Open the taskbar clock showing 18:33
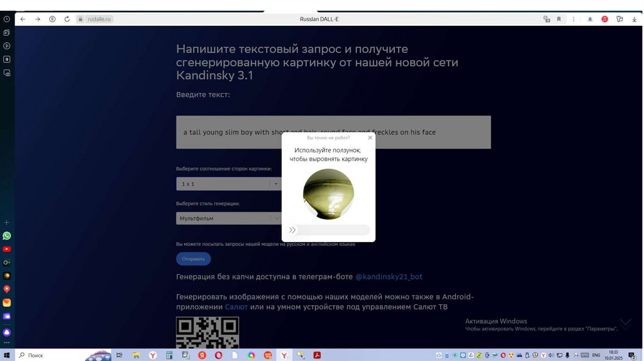Image resolution: width=644 pixels, height=361 pixels. pos(613,355)
